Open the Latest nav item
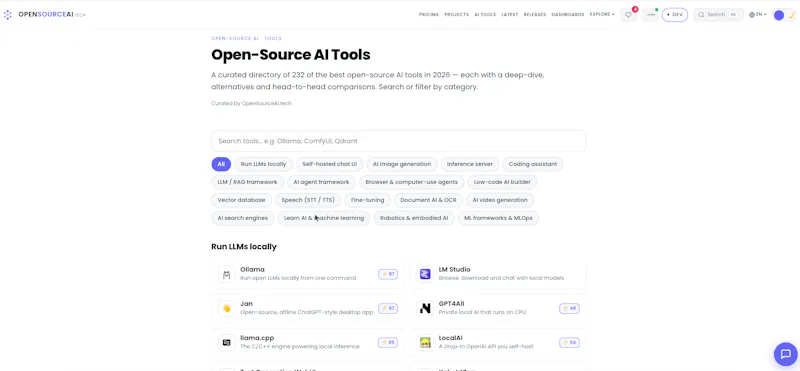The height and width of the screenshot is (371, 800). 510,15
